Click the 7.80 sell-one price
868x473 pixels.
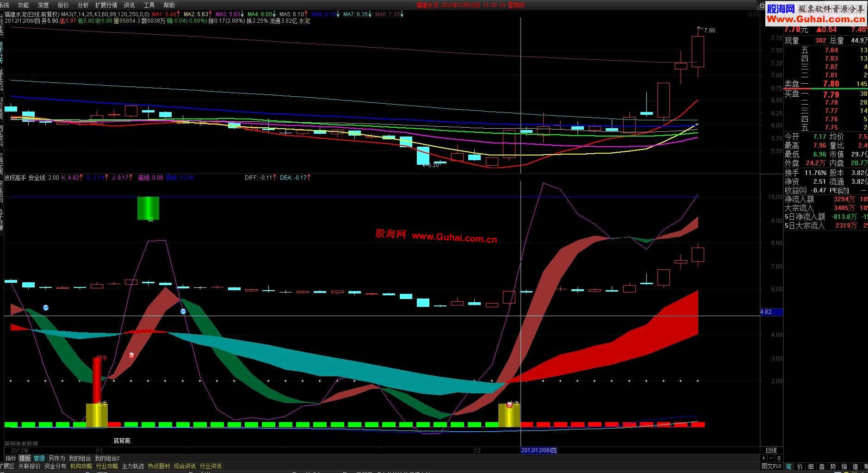831,84
